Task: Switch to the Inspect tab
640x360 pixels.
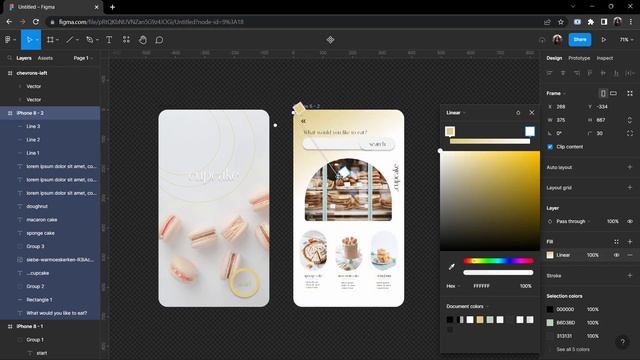Action: pyautogui.click(x=604, y=58)
